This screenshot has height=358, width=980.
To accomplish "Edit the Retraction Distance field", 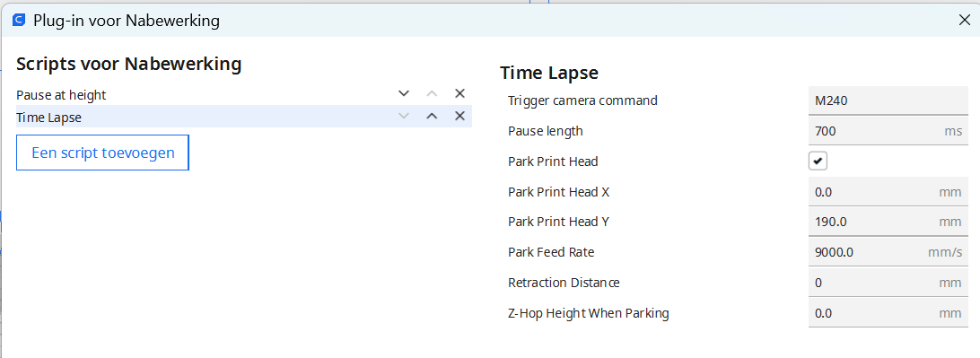I will coord(888,283).
